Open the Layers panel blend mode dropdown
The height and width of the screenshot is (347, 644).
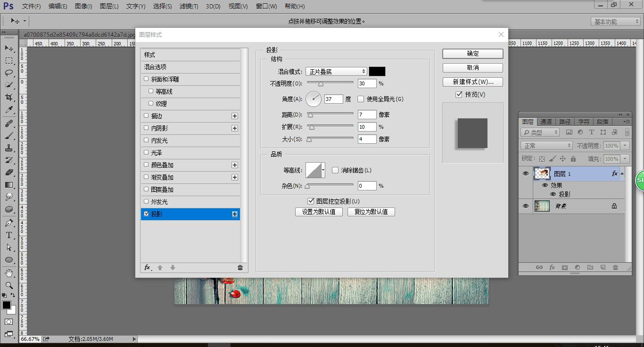click(x=546, y=145)
